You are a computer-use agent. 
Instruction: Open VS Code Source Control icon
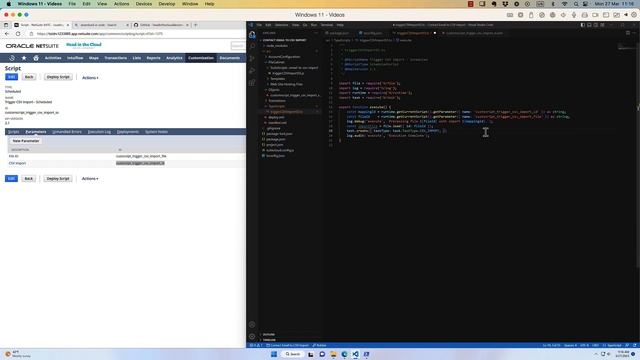(252, 59)
